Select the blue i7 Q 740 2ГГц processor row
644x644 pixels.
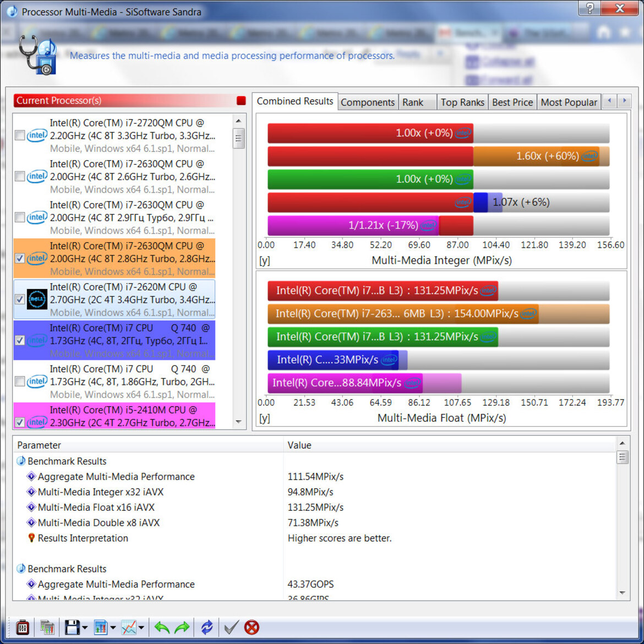pos(114,341)
